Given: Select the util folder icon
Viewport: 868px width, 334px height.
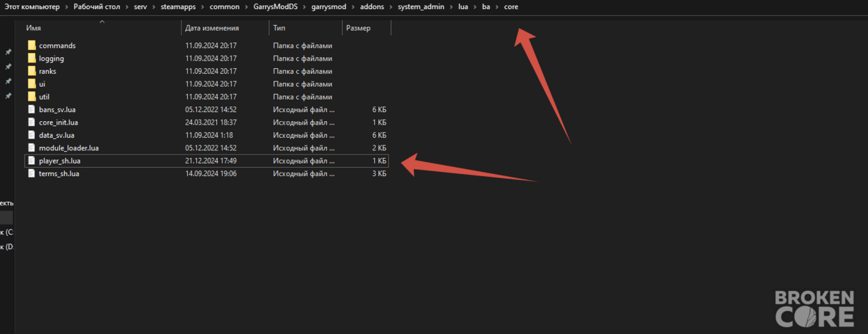Looking at the screenshot, I should [31, 97].
